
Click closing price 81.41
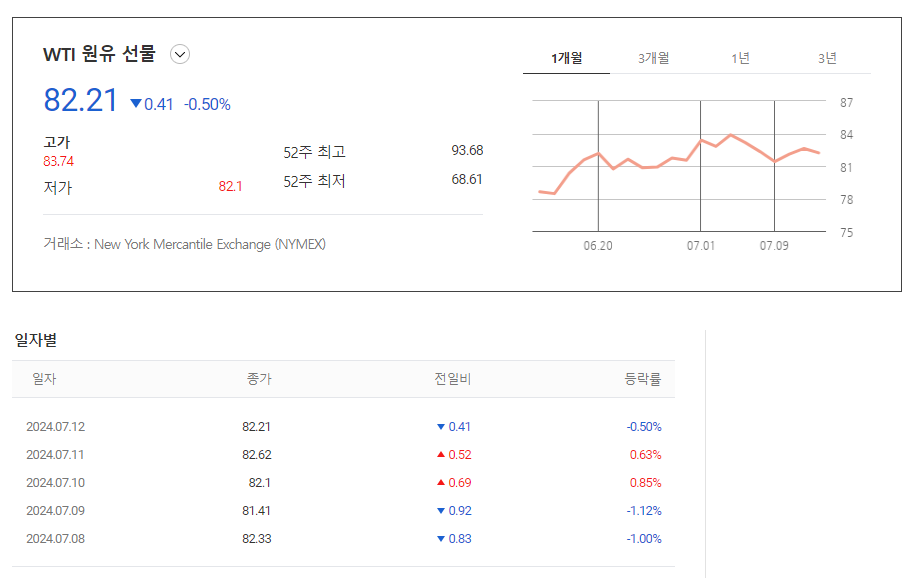[256, 511]
